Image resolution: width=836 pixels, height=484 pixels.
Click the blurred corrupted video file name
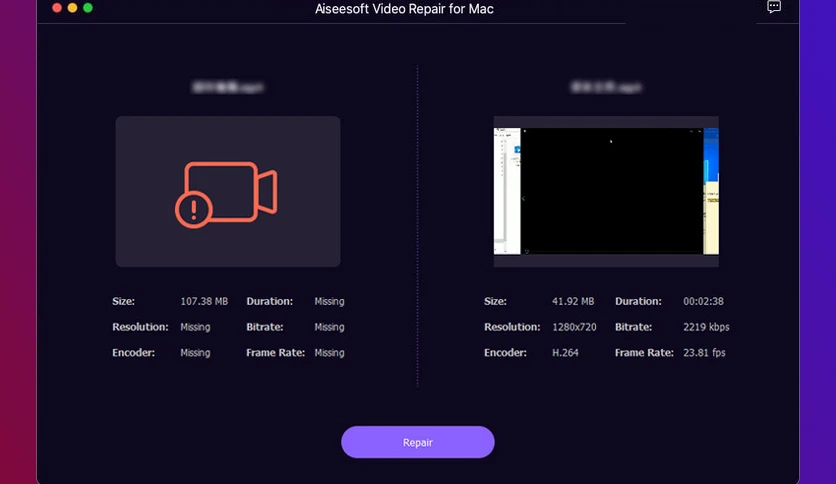(x=228, y=87)
